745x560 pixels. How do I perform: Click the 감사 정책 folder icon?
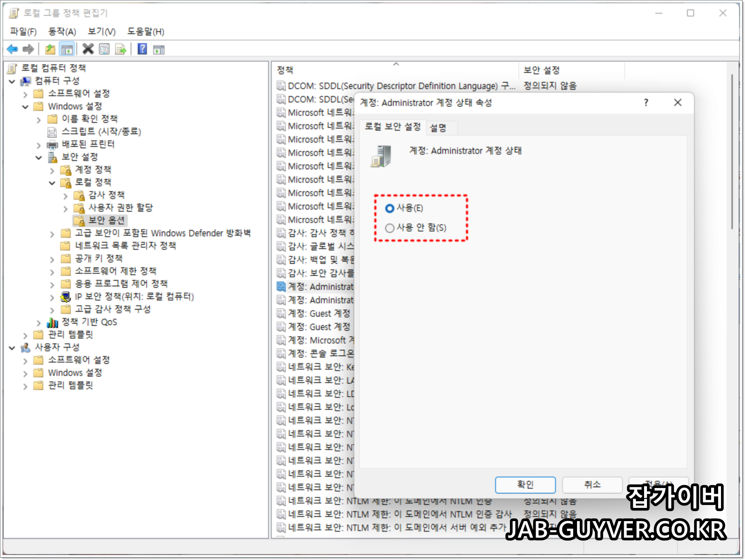79,195
